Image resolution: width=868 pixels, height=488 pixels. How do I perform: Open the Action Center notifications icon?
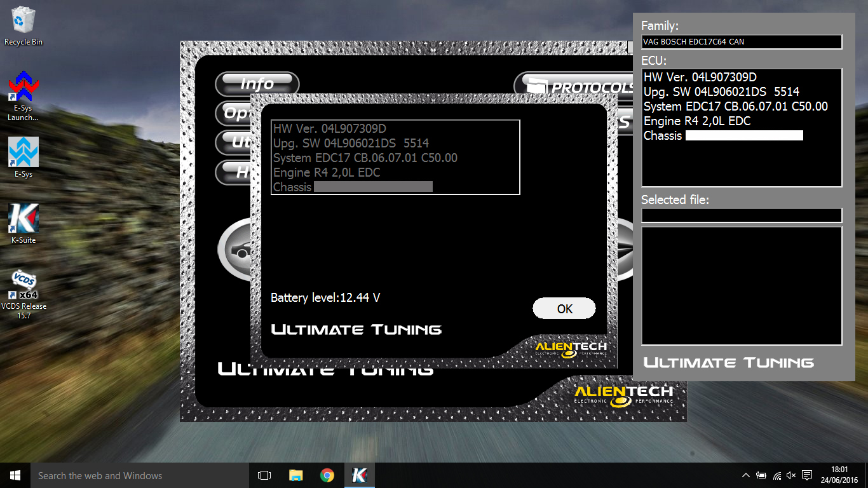pos(807,475)
